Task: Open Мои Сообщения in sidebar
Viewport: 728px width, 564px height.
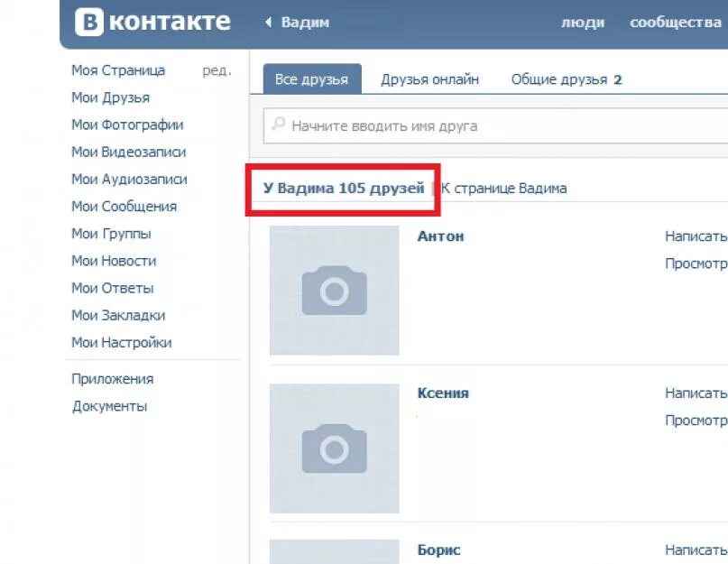Action: [124, 207]
